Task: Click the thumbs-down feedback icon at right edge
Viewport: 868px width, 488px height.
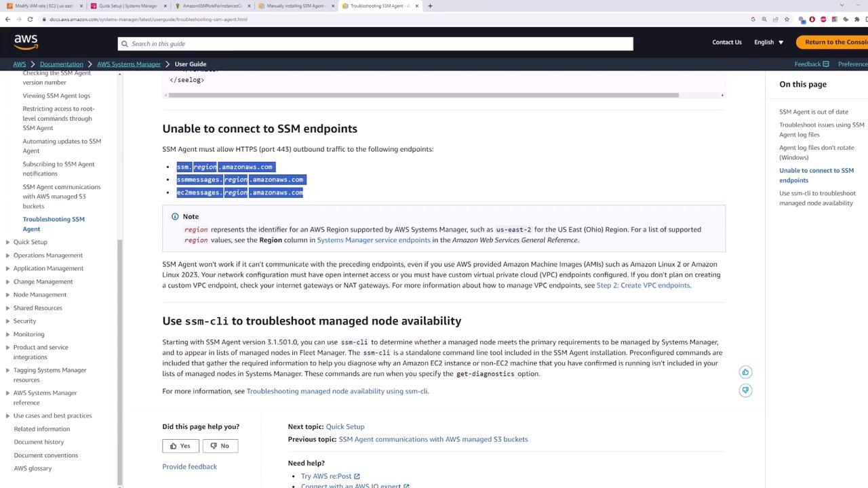Action: click(x=745, y=390)
